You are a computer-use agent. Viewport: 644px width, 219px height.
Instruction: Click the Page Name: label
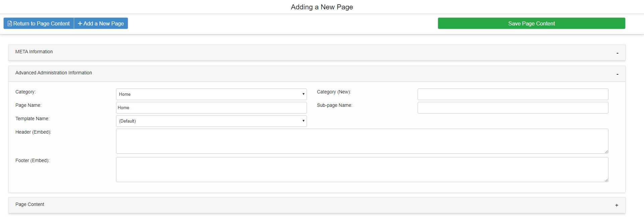pyautogui.click(x=28, y=105)
